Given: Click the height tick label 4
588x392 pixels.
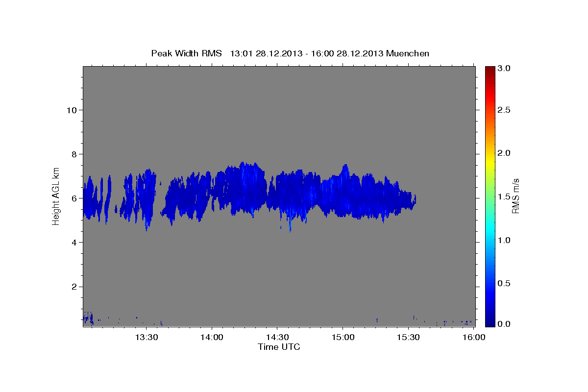Looking at the screenshot, I should click(74, 243).
